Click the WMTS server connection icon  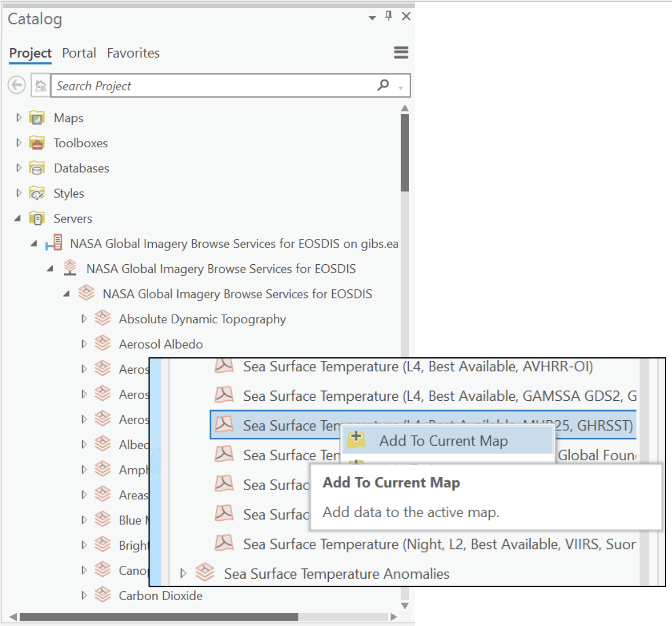[x=54, y=243]
